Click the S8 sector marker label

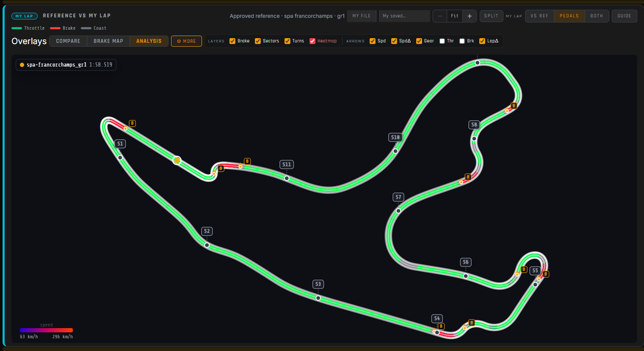point(474,125)
